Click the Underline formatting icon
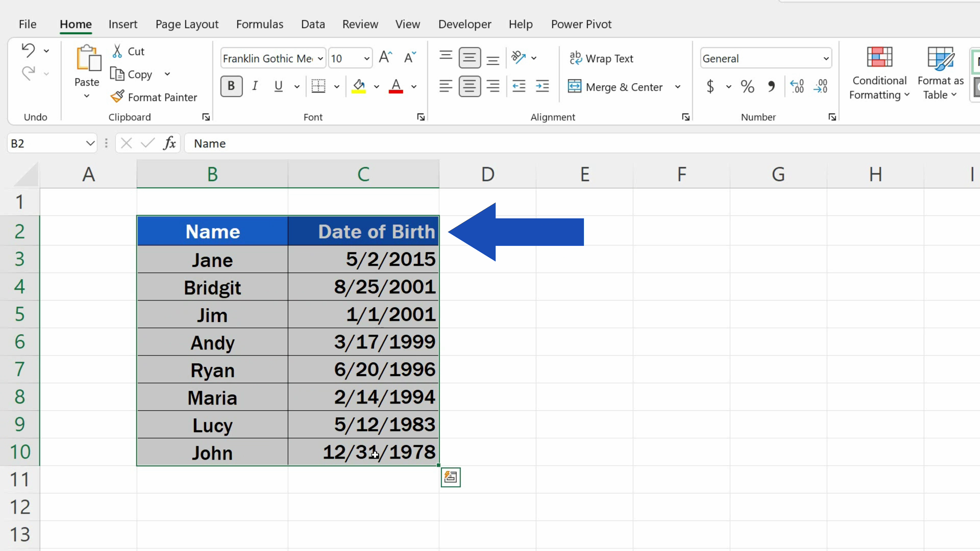The image size is (980, 551). [278, 86]
